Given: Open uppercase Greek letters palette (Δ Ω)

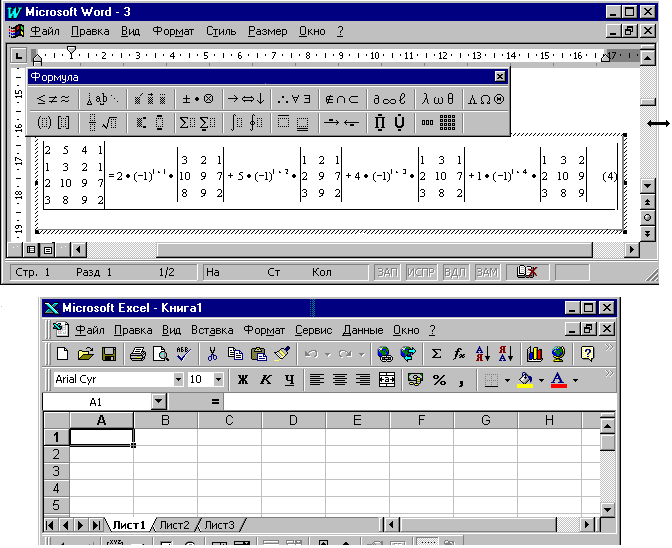Looking at the screenshot, I should tap(486, 99).
